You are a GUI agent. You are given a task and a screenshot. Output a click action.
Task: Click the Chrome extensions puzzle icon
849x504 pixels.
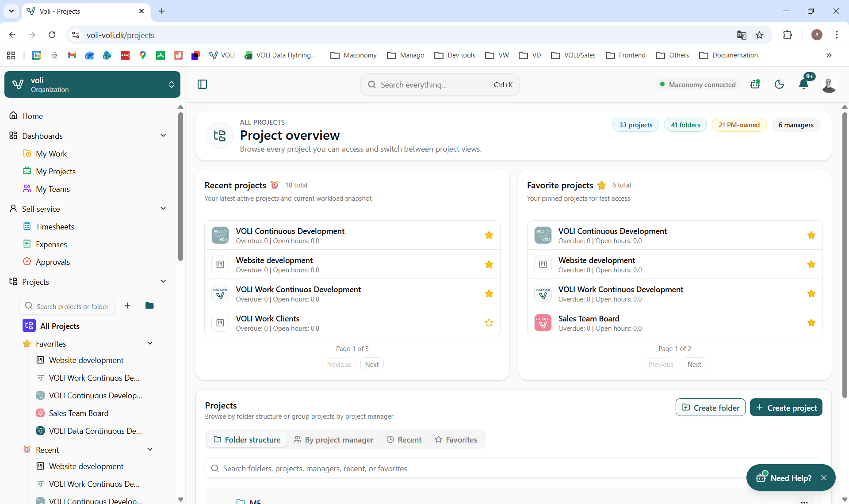(788, 35)
